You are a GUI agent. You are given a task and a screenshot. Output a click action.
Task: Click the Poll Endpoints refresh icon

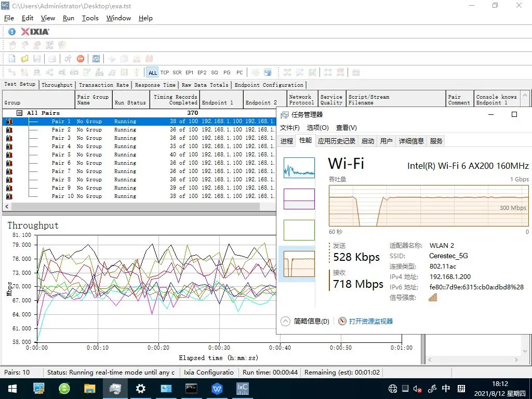click(96, 59)
